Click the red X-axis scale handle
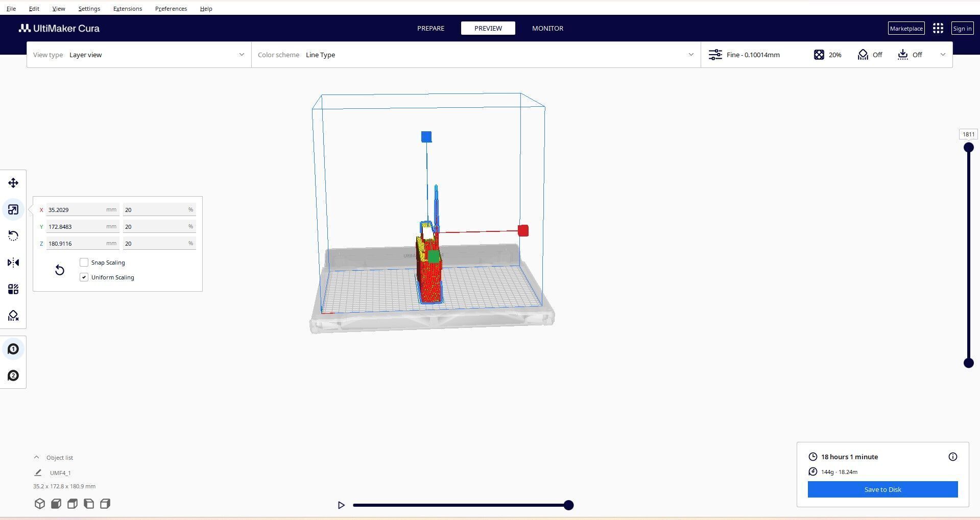The width and height of the screenshot is (980, 520). point(523,230)
